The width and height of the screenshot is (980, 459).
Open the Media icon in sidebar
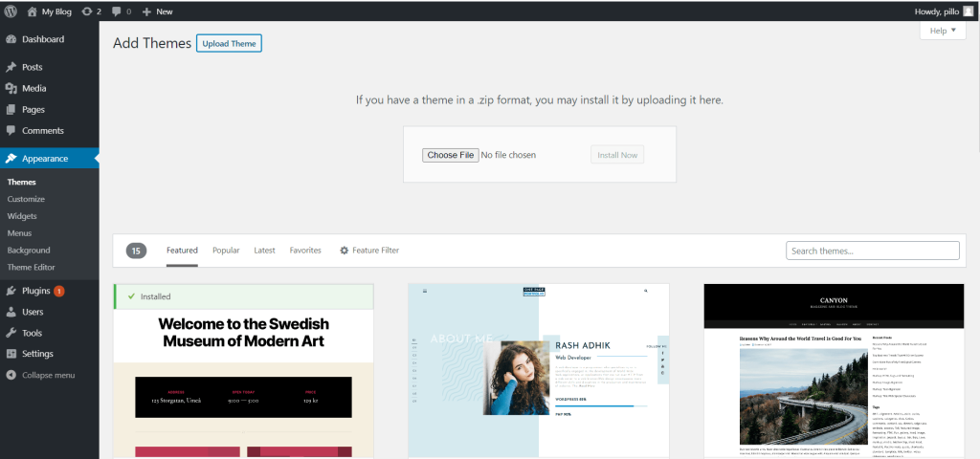tap(11, 88)
